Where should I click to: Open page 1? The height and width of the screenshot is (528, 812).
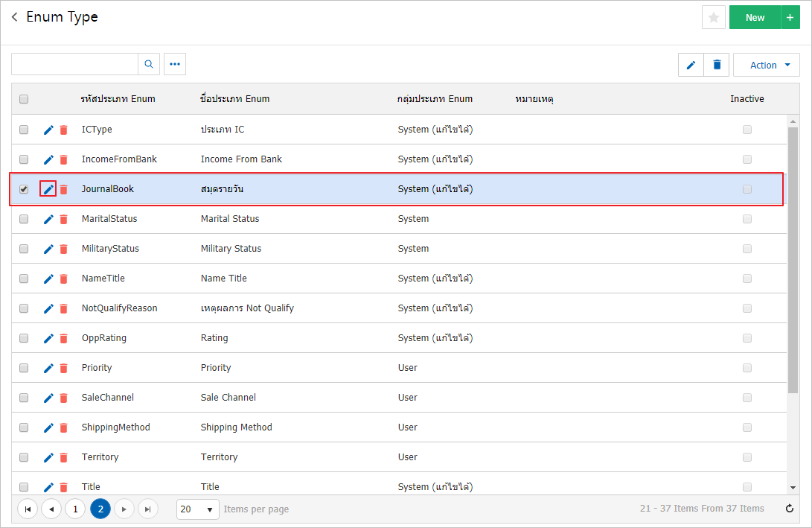point(75,509)
